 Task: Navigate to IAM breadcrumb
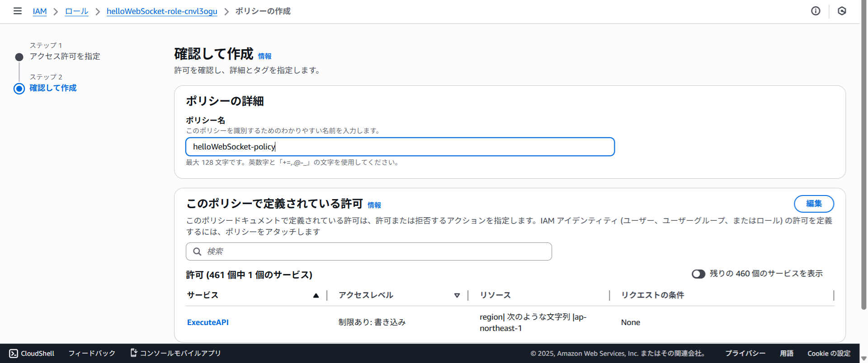click(40, 11)
